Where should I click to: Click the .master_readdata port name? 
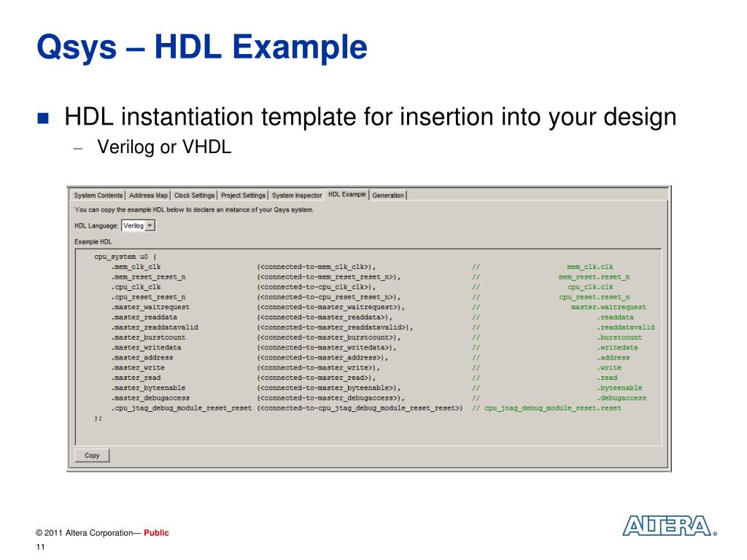coord(144,317)
